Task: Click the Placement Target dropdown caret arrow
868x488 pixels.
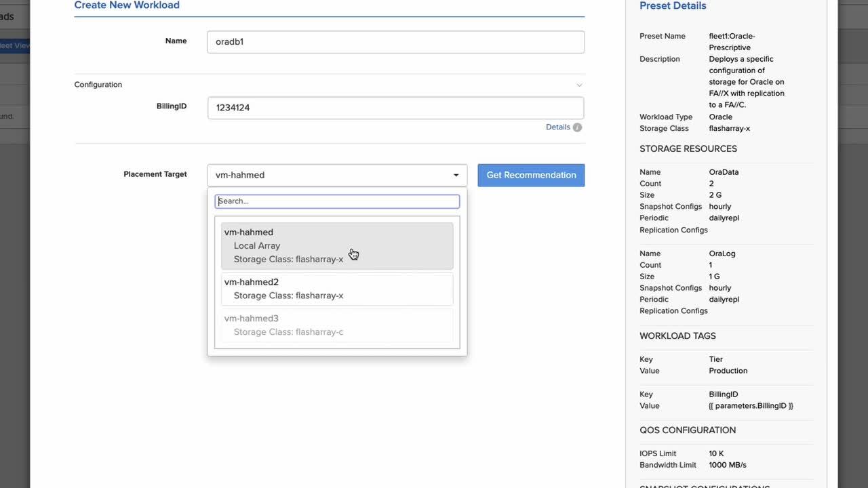Action: click(x=456, y=176)
